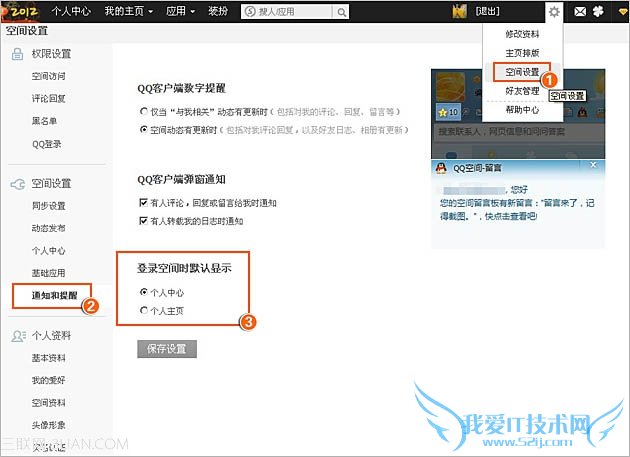This screenshot has height=457, width=630.
Task: Open 空间资料 in sidebar
Action: (49, 403)
